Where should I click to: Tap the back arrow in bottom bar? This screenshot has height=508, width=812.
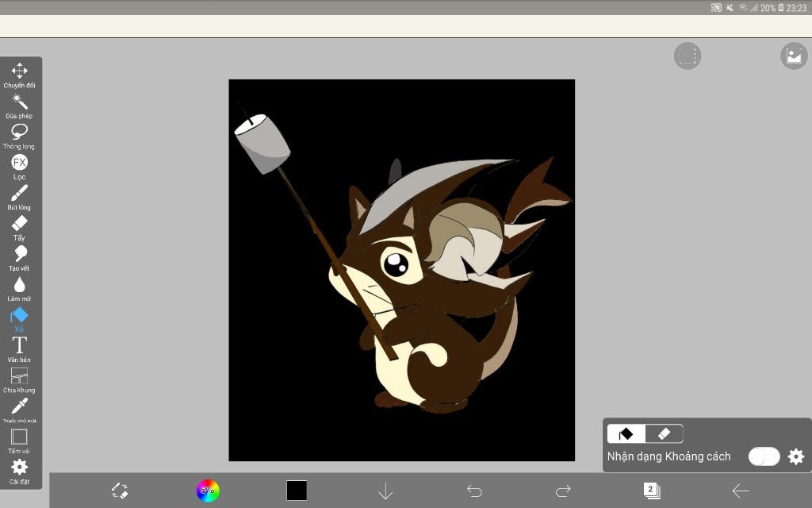tap(741, 491)
